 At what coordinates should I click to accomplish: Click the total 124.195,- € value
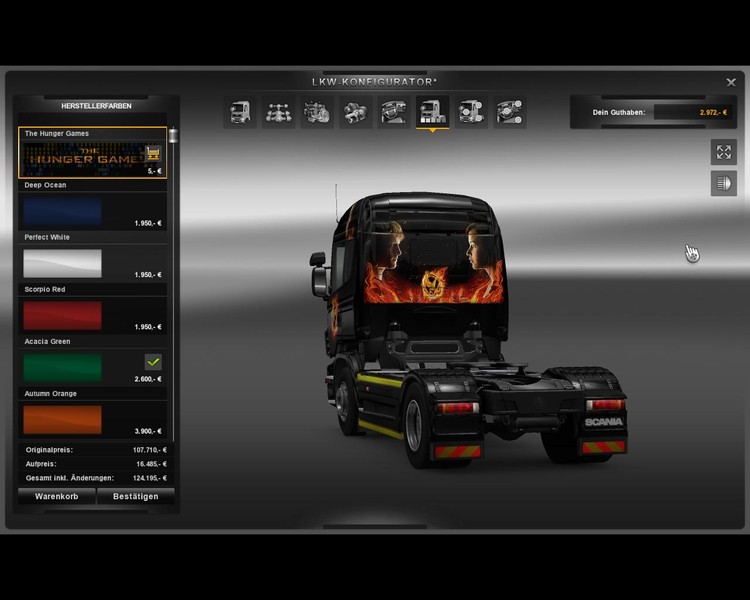(x=150, y=478)
